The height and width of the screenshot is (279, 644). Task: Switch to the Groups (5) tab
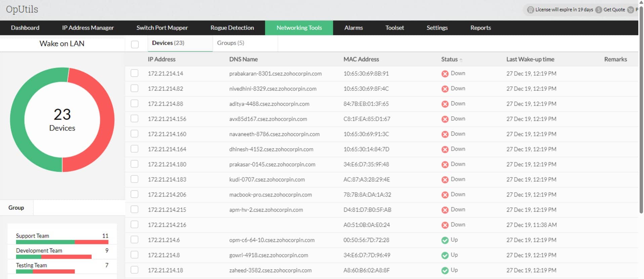click(230, 43)
